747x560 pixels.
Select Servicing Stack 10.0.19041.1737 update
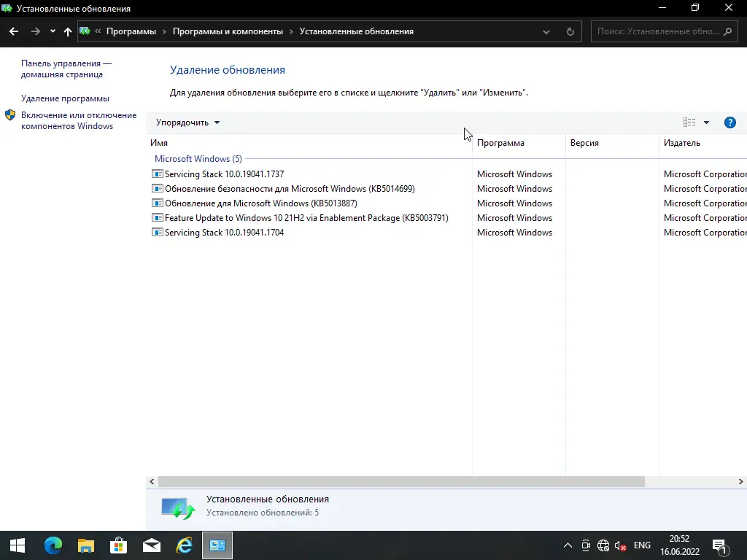(224, 174)
